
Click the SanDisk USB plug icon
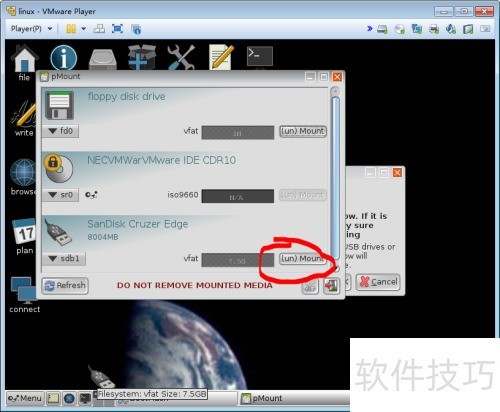coord(59,232)
